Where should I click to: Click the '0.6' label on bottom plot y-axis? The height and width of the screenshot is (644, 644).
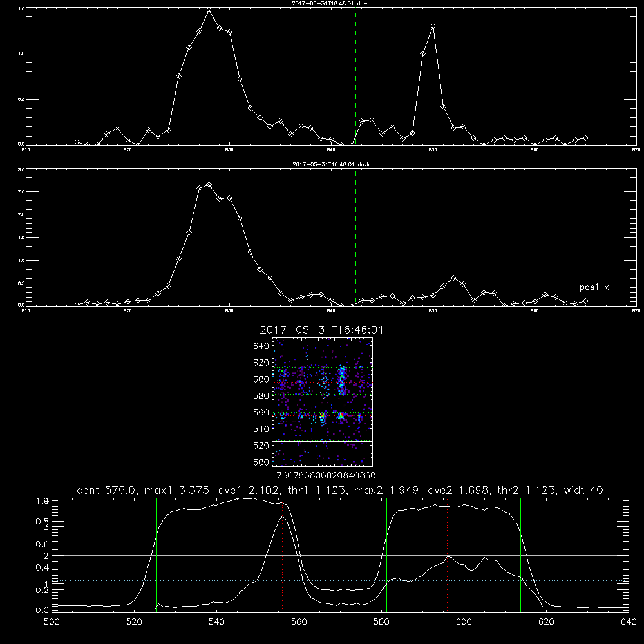(43, 544)
